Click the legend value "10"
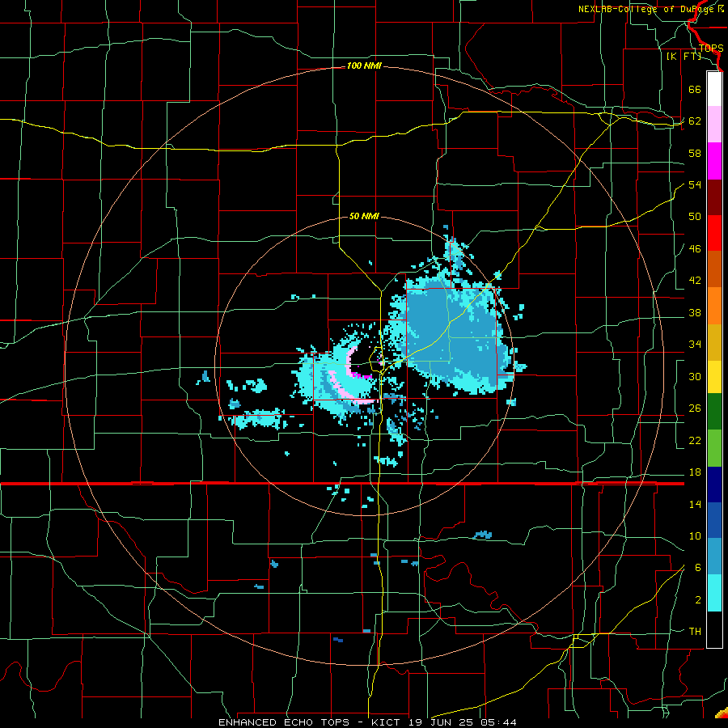The image size is (728, 728). point(695,536)
